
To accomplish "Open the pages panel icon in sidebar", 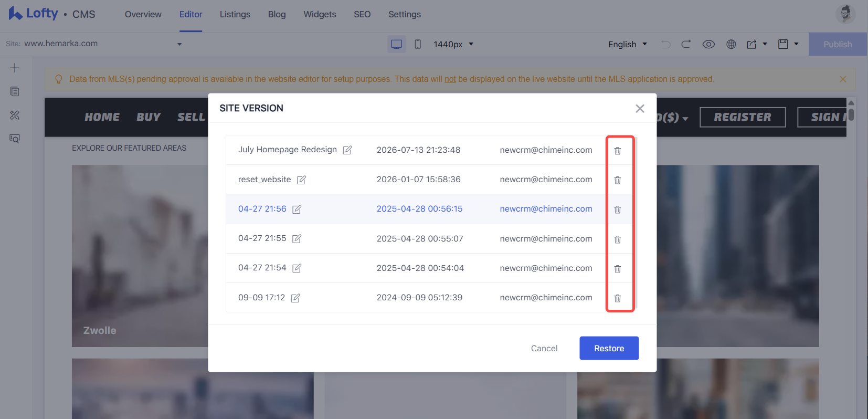I will click(15, 91).
